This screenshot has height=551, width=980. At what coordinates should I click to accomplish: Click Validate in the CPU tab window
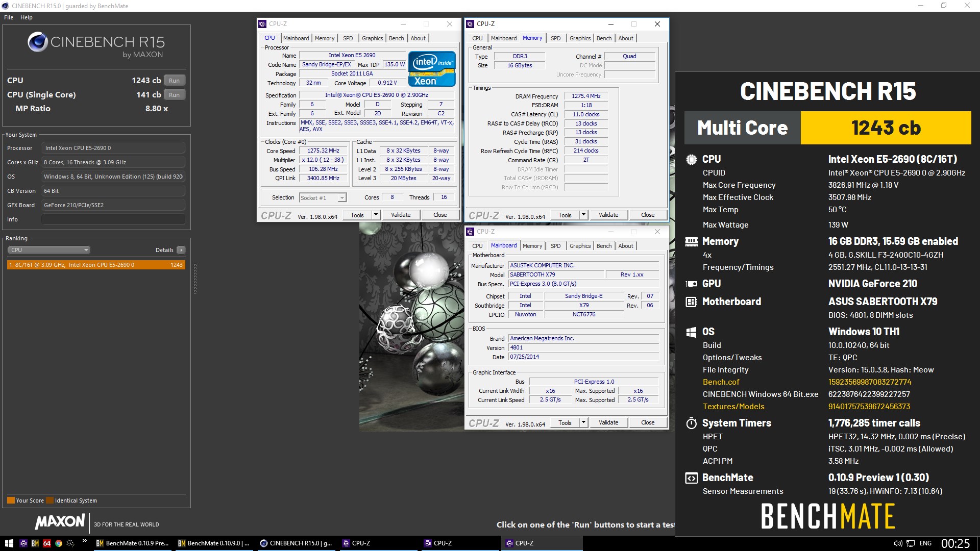pos(401,215)
